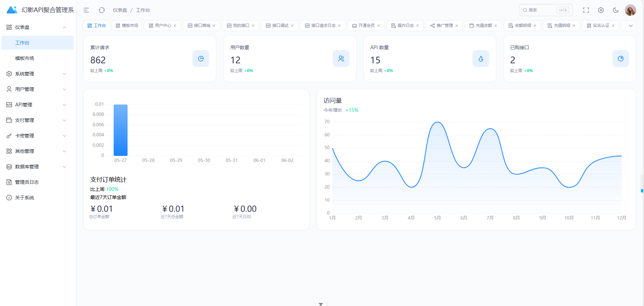Close the 接口请求日志 tab
The height and width of the screenshot is (306, 644).
coord(339,26)
